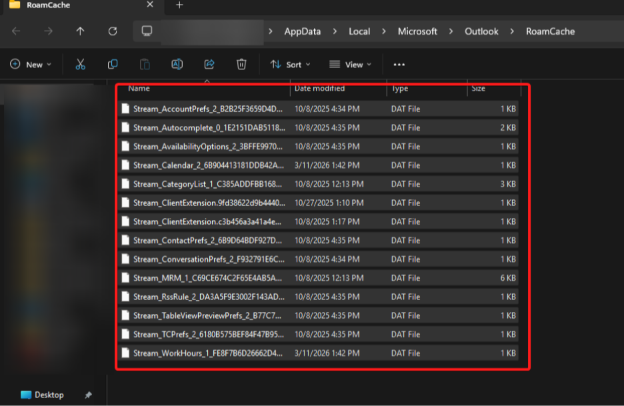Click the Rename icon in toolbar
This screenshot has width=624, height=406.
point(176,64)
